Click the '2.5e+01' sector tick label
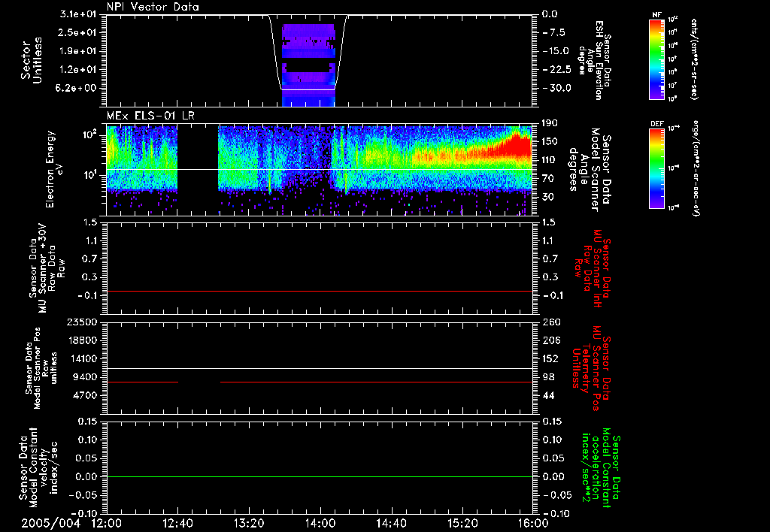The width and height of the screenshot is (770, 532). click(x=77, y=32)
